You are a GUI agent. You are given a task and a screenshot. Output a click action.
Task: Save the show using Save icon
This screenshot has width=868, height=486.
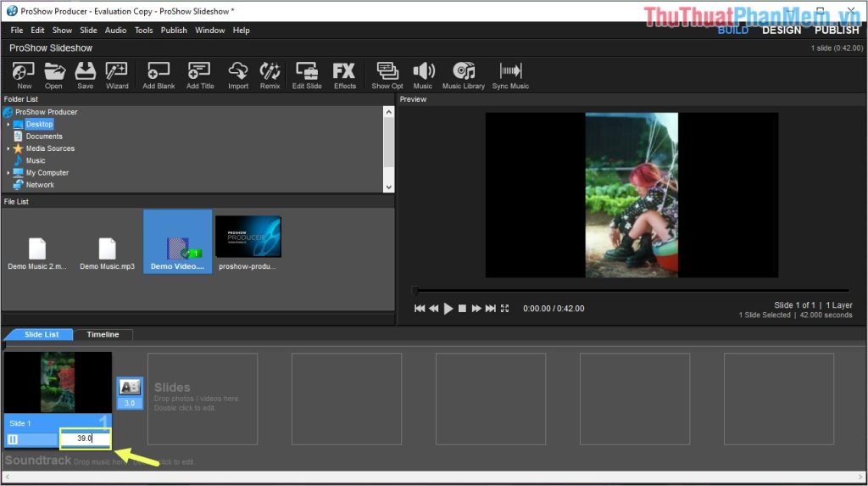[86, 75]
